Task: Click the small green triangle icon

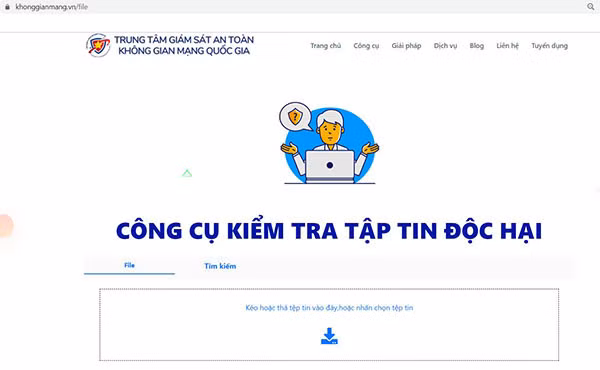Action: click(x=187, y=173)
